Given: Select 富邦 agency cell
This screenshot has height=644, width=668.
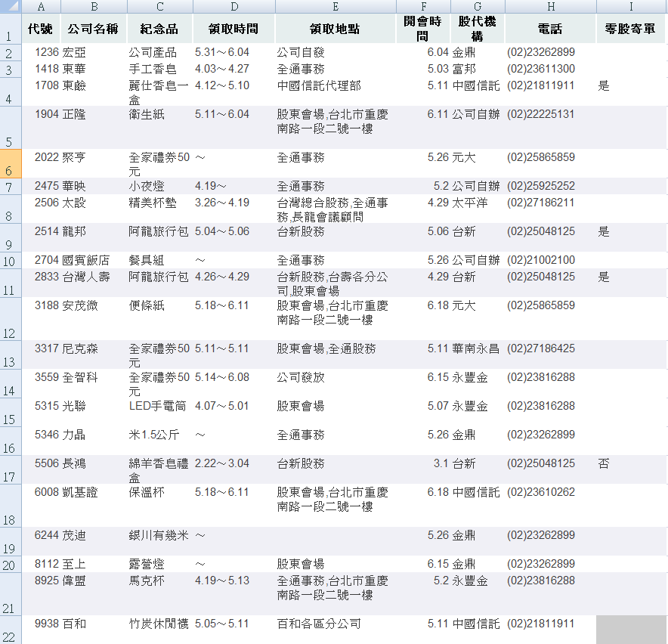Looking at the screenshot, I should (x=478, y=69).
